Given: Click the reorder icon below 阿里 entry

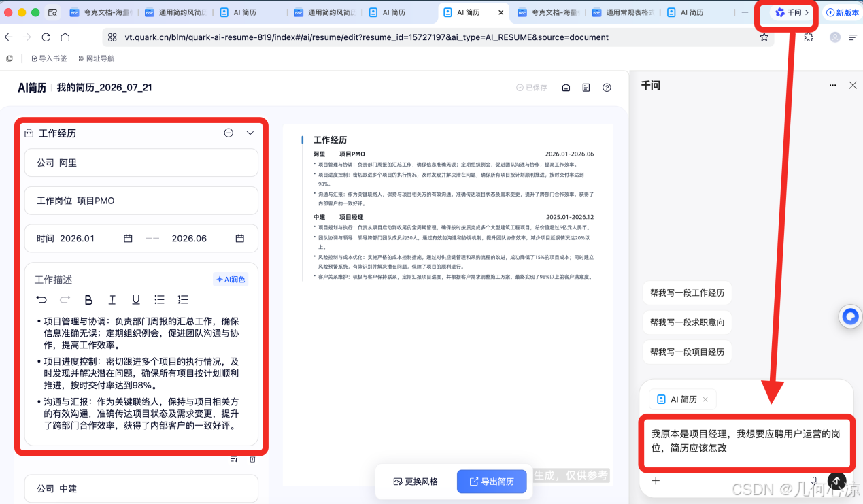Looking at the screenshot, I should [x=234, y=459].
